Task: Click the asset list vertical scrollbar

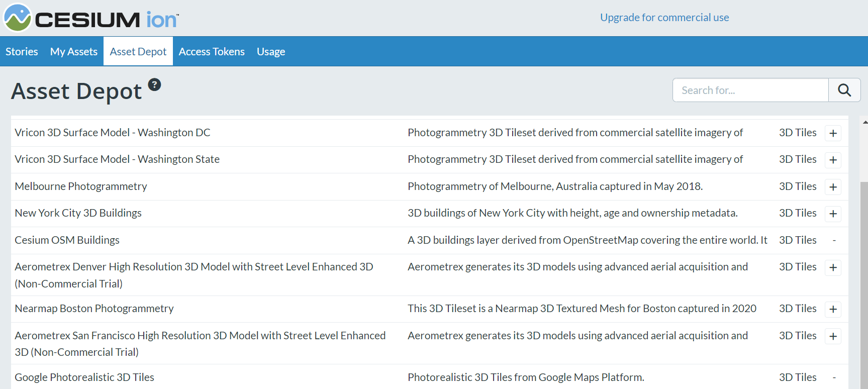Action: (864, 281)
